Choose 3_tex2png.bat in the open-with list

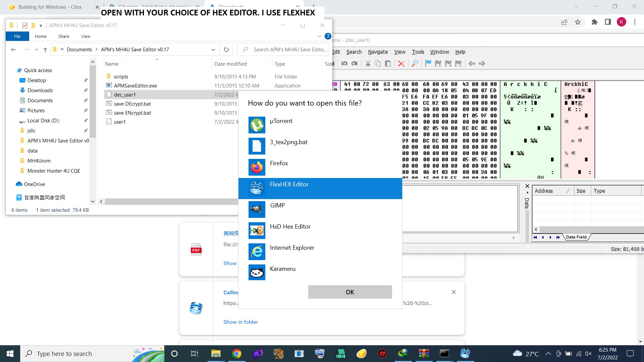pos(320,146)
